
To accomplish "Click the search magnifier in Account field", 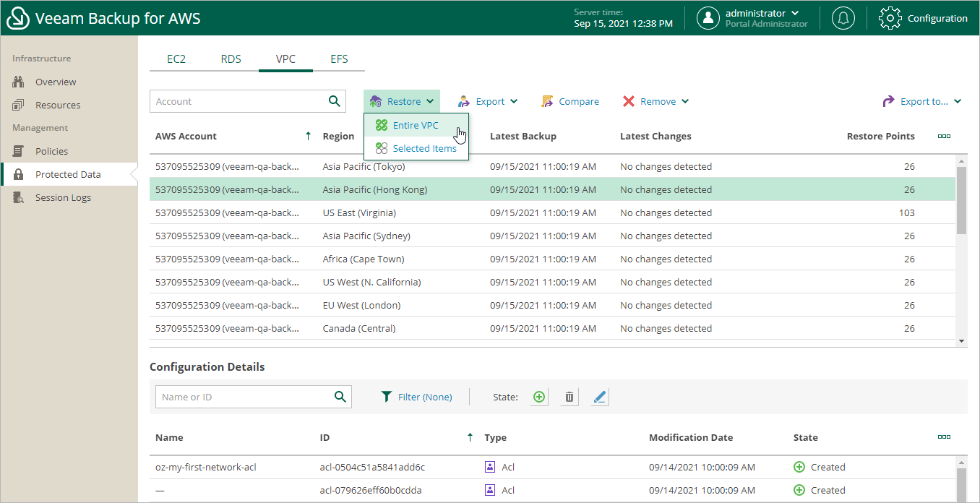I will coord(334,101).
